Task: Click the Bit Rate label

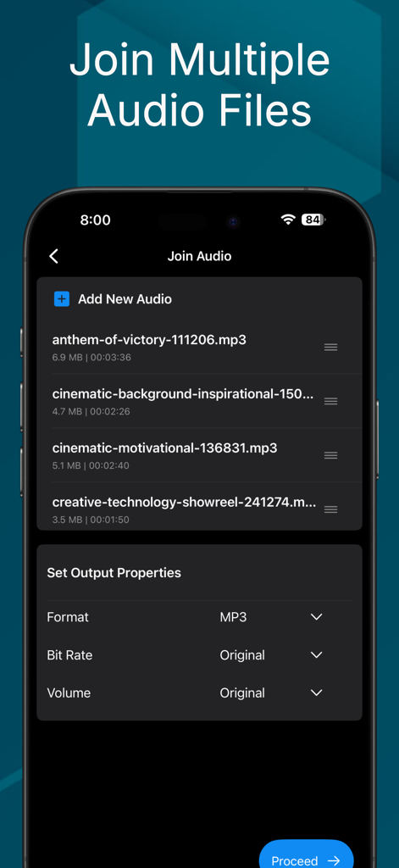Action: (x=69, y=655)
